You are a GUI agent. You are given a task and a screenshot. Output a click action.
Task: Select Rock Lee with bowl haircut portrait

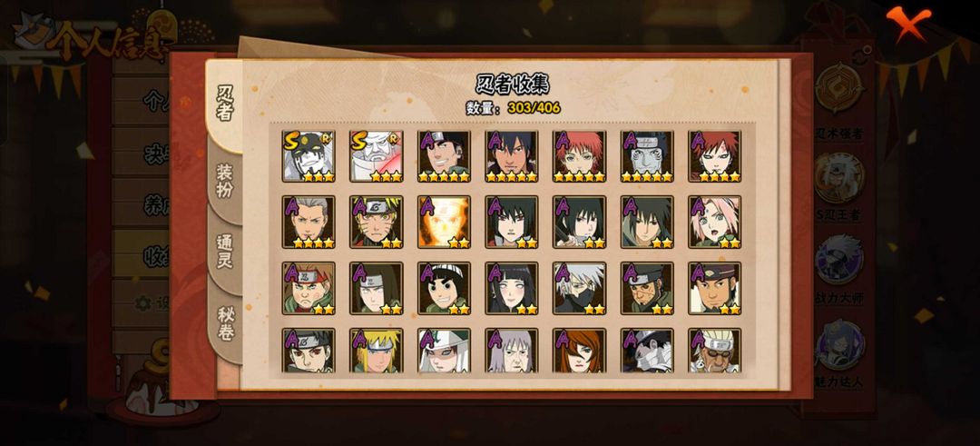[x=444, y=288]
